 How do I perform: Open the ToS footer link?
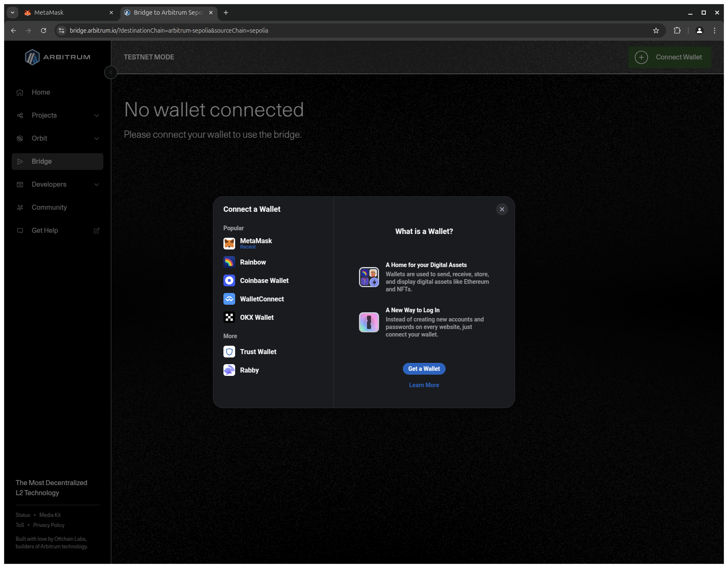coord(20,525)
